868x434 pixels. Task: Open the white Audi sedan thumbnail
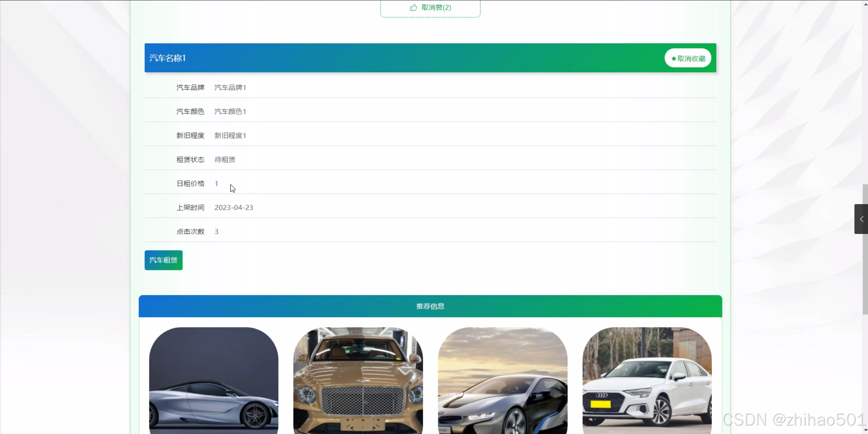[647, 380]
